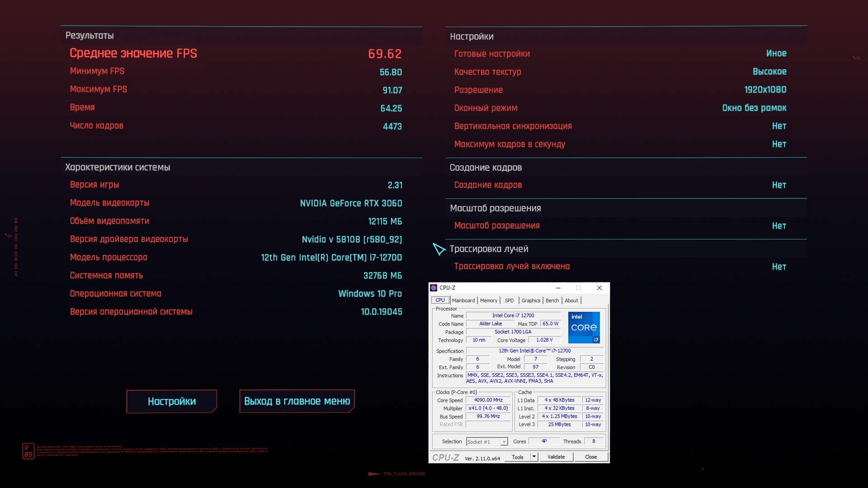The height and width of the screenshot is (488, 868).
Task: Click the Intel Core i7 logo
Action: pyautogui.click(x=584, y=328)
